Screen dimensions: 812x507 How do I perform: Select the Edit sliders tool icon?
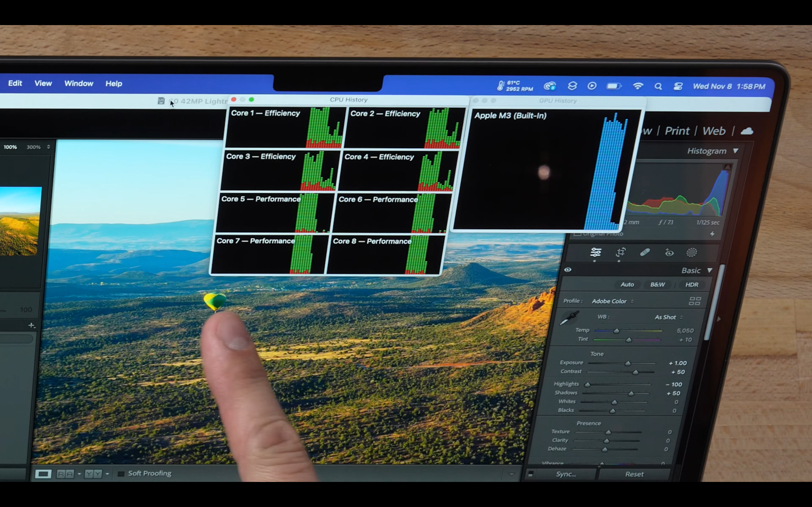point(596,252)
